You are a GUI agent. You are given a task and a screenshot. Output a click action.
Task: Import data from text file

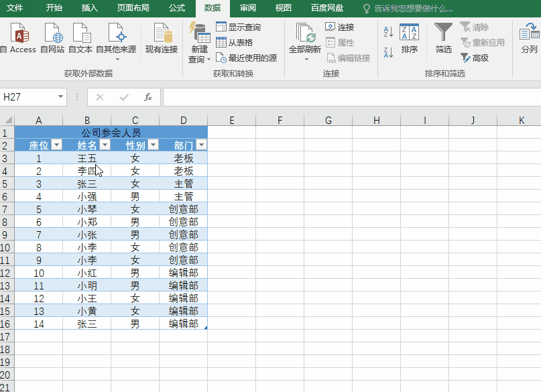pos(80,38)
